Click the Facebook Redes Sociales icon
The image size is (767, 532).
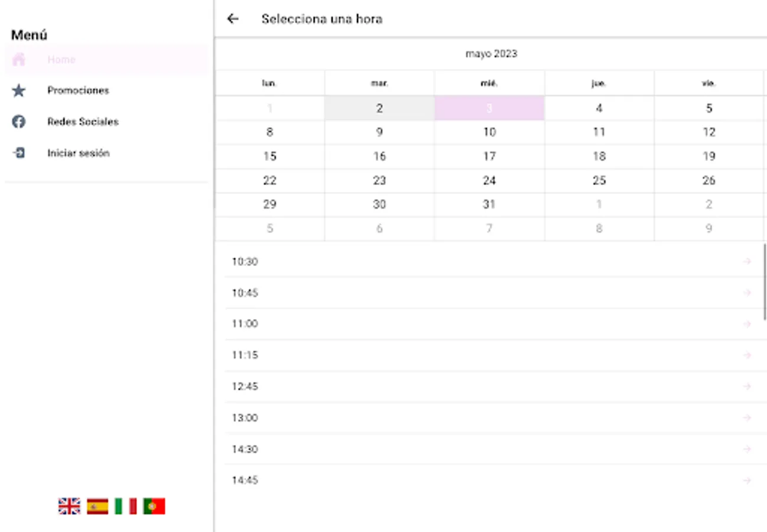coord(19,122)
